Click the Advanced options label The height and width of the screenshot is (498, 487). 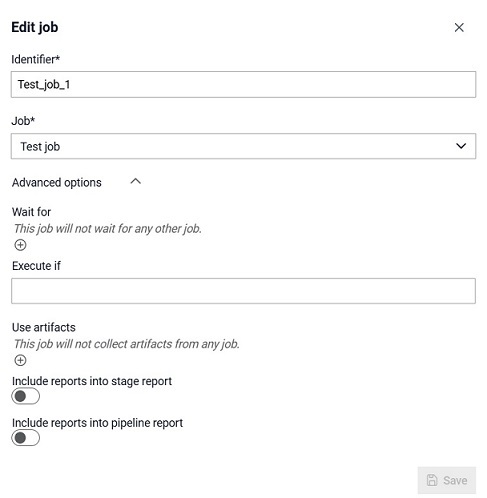[57, 183]
